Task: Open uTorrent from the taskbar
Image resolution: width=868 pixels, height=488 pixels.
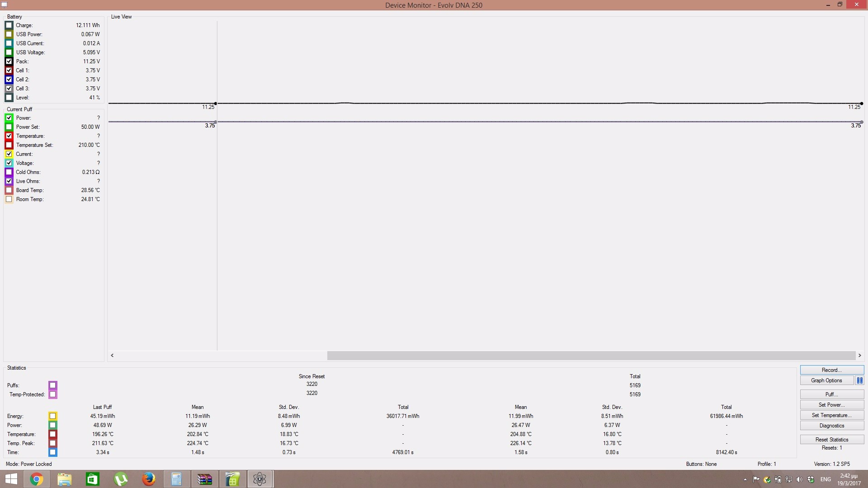Action: pos(121,479)
